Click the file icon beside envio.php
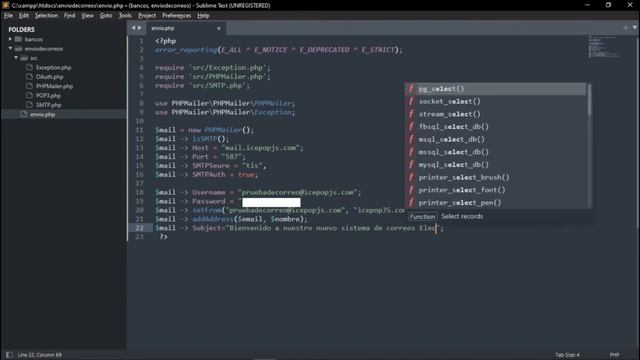Image resolution: width=640 pixels, height=360 pixels. 24,114
